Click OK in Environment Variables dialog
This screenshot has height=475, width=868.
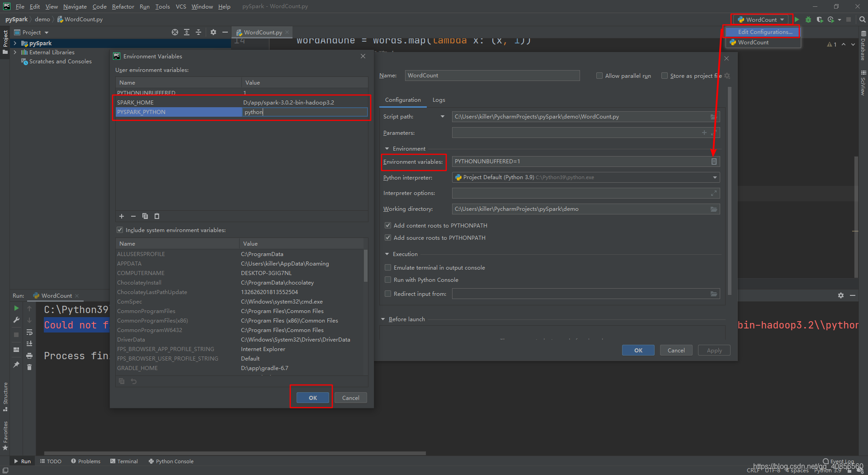(313, 398)
